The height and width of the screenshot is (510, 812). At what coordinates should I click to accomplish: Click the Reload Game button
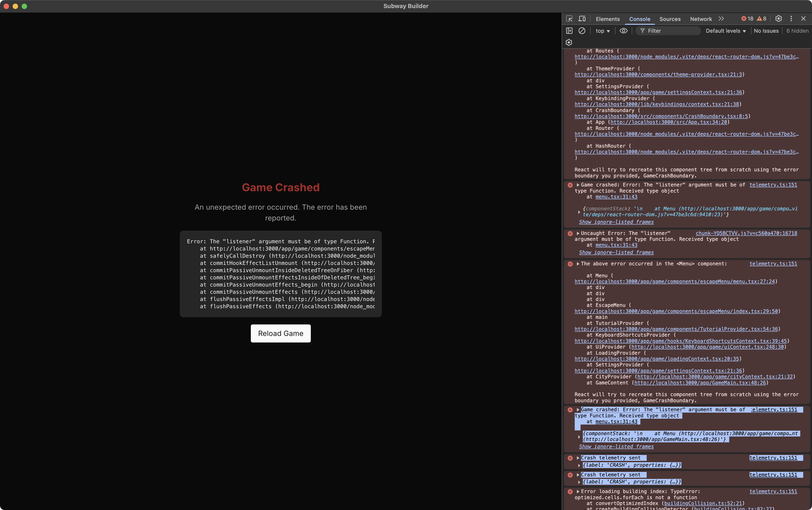pyautogui.click(x=281, y=333)
